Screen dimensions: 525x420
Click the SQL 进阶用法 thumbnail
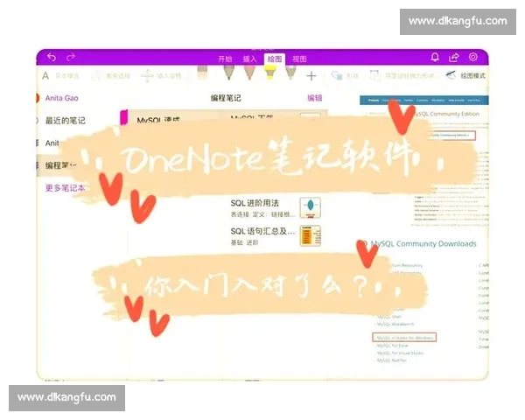click(311, 207)
